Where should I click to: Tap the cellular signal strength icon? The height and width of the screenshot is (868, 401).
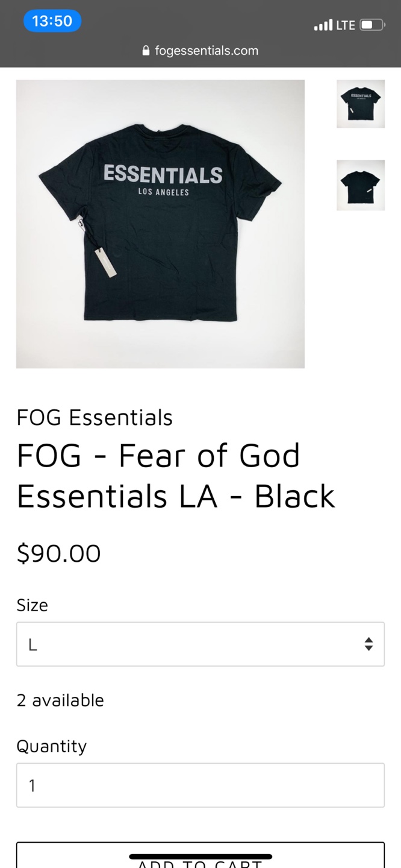323,25
